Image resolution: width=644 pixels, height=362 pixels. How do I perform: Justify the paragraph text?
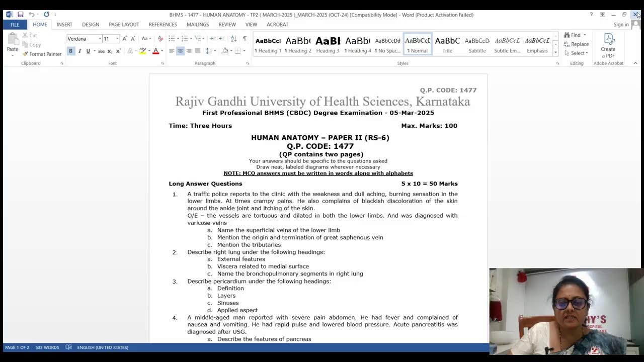click(x=198, y=51)
